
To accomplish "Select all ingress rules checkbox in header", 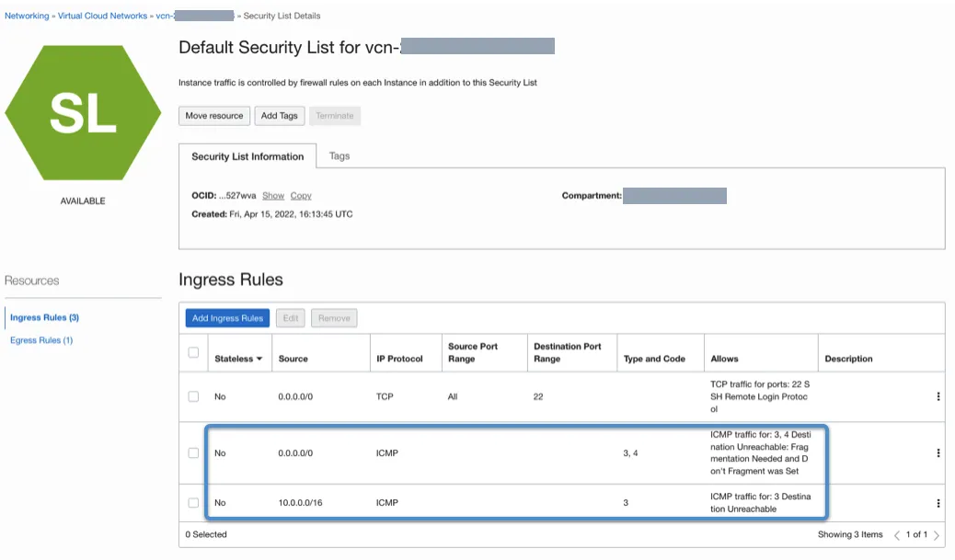I will pos(193,352).
